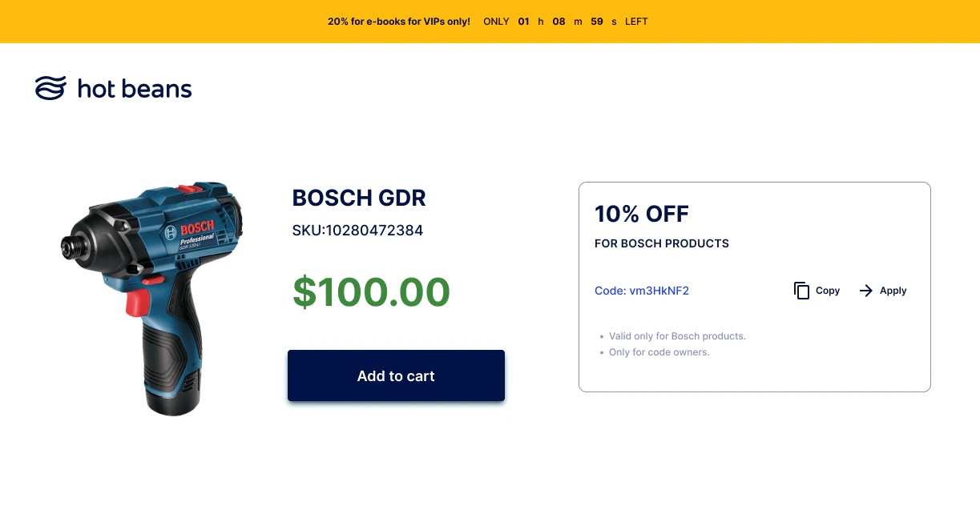Click the overlapping-squares clipboard icon
Image resolution: width=980 pixels, height=518 pixels.
click(802, 291)
